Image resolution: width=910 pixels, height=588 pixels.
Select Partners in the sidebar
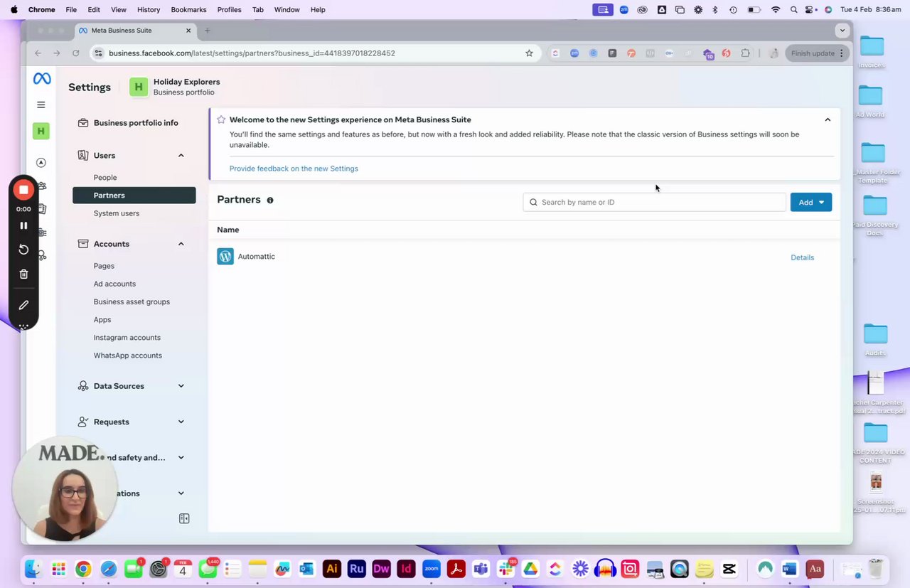tap(134, 195)
